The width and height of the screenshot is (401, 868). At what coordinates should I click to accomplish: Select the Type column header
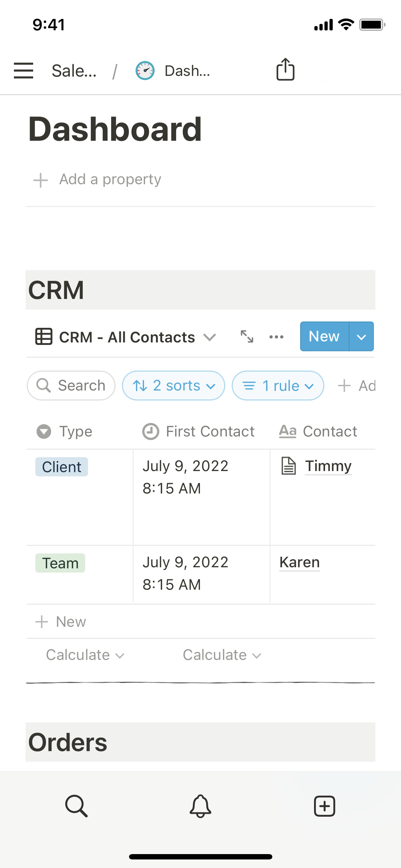(76, 432)
